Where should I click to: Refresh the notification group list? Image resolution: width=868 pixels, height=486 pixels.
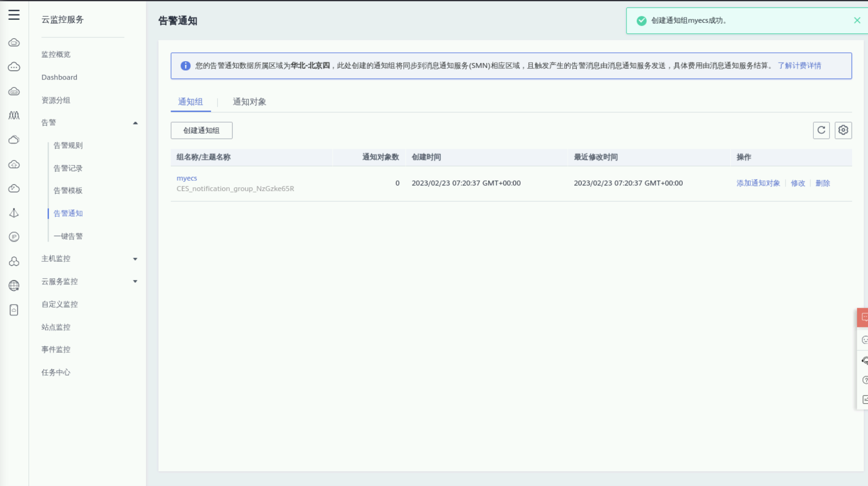click(821, 130)
